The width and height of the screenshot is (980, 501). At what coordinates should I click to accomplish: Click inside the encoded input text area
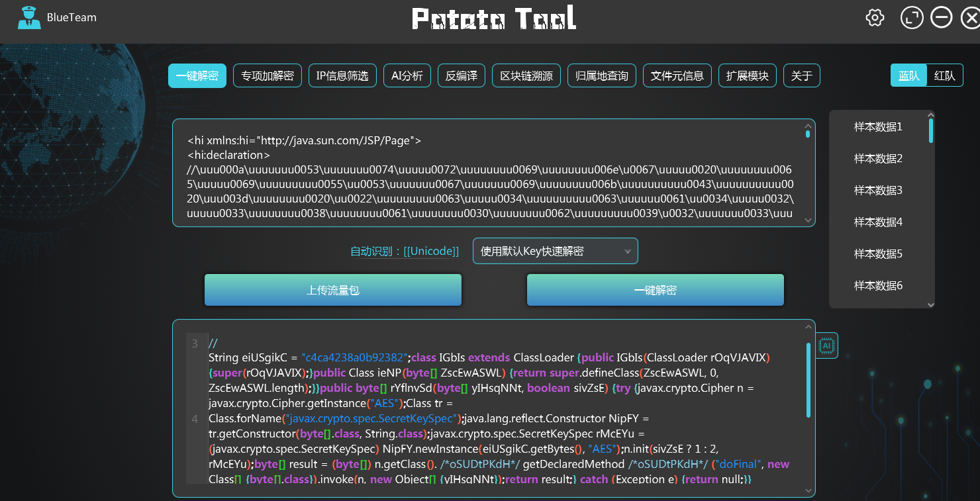click(494, 173)
